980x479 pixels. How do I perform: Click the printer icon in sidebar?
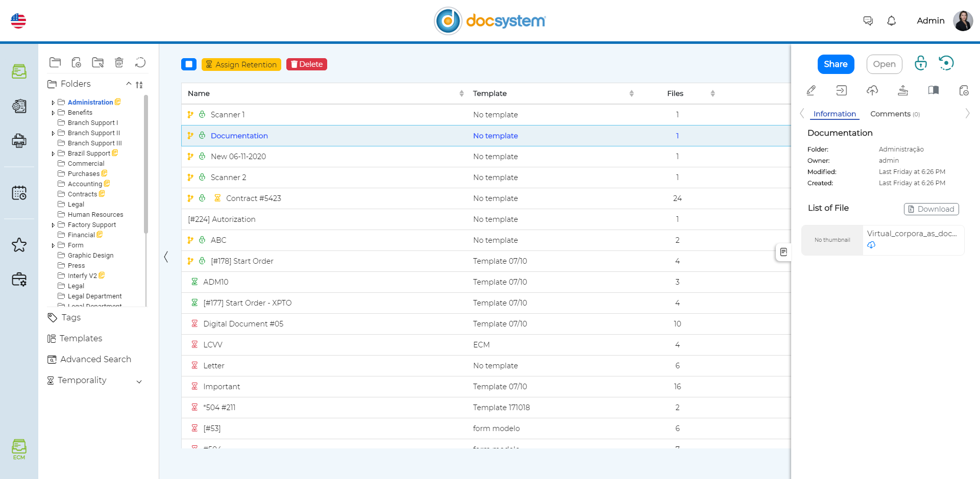tap(19, 141)
